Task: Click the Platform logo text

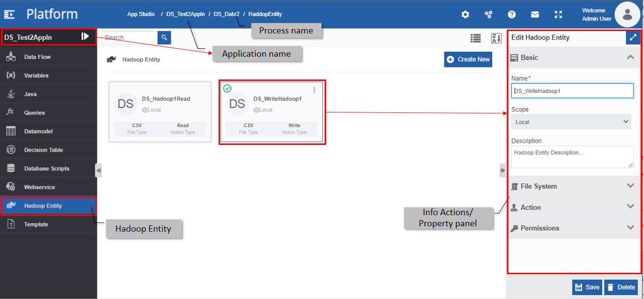Action: click(52, 14)
